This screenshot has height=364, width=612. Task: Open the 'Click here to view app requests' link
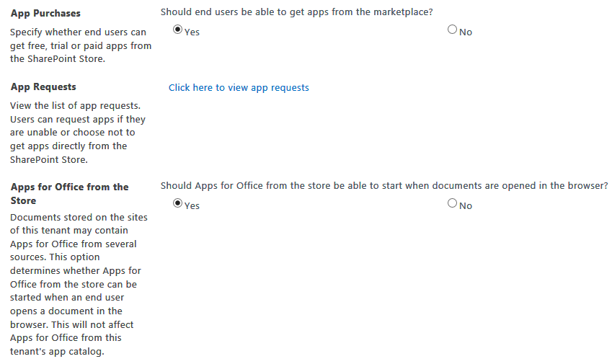(x=239, y=87)
